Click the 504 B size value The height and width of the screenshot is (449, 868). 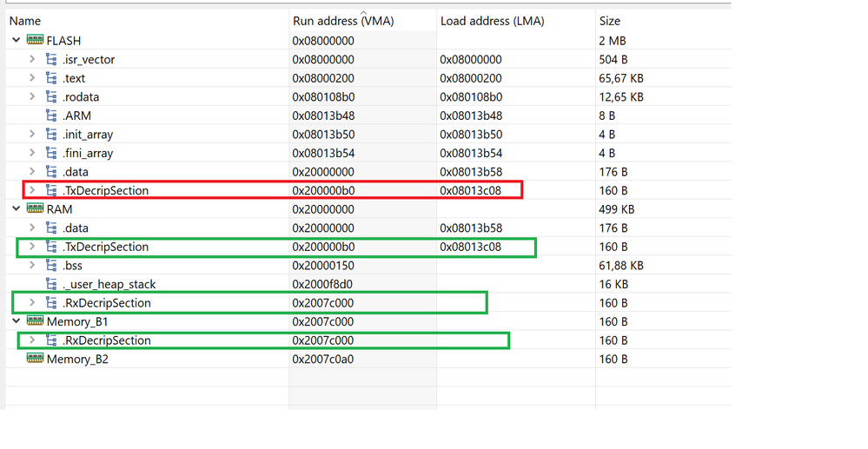[613, 59]
